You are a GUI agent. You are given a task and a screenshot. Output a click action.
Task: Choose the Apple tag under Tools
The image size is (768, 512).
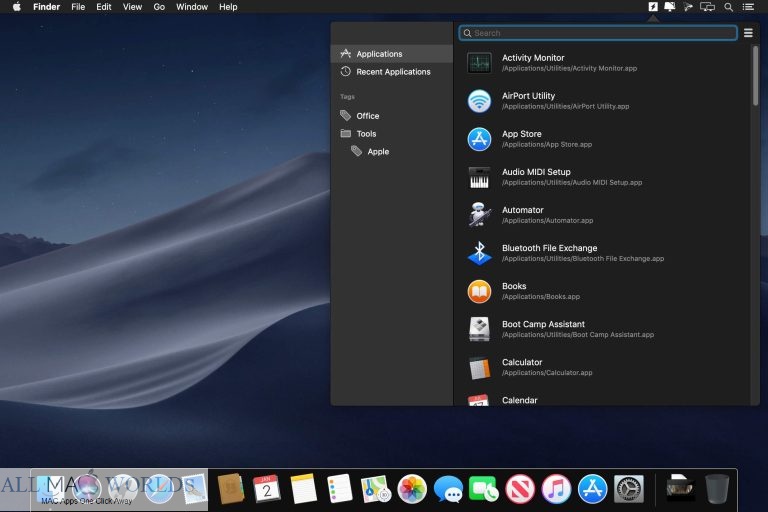[x=391, y=151]
